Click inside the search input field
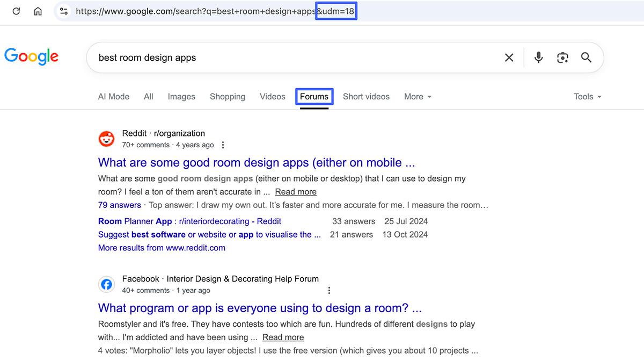Screen dimensions: 644x360 coord(295,57)
